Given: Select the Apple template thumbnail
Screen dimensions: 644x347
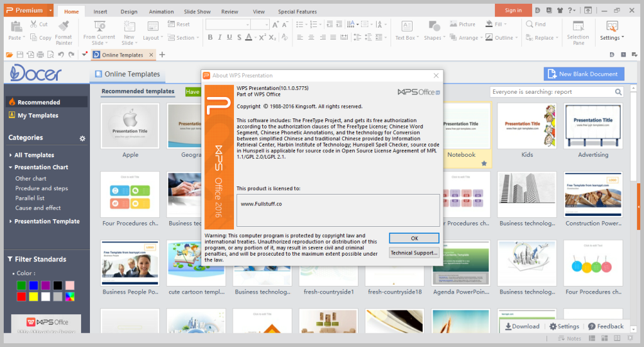Looking at the screenshot, I should click(x=130, y=126).
